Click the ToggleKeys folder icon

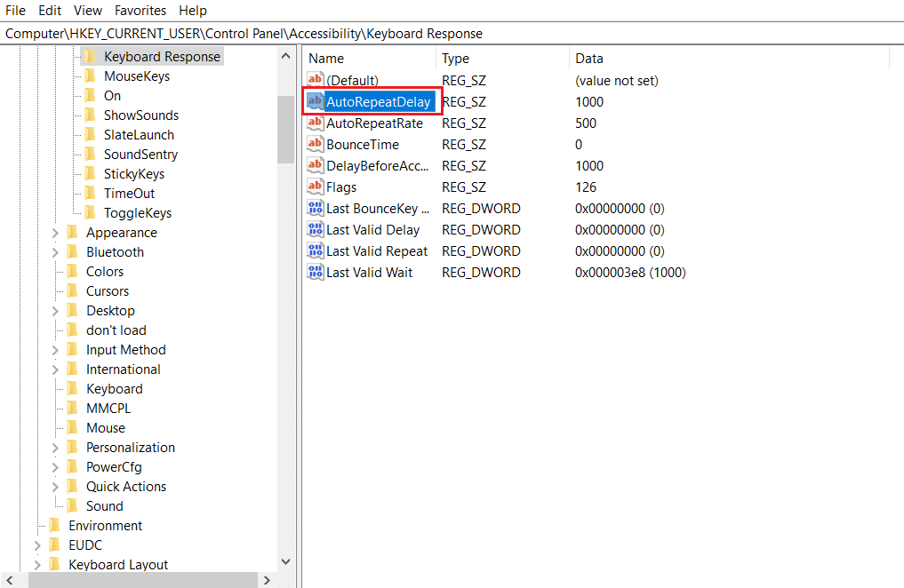pos(90,212)
